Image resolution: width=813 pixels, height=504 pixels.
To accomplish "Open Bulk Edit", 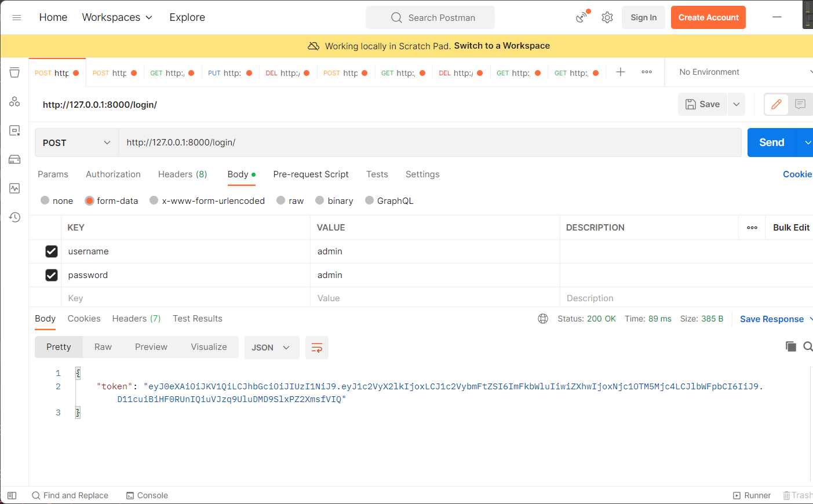I will [791, 228].
